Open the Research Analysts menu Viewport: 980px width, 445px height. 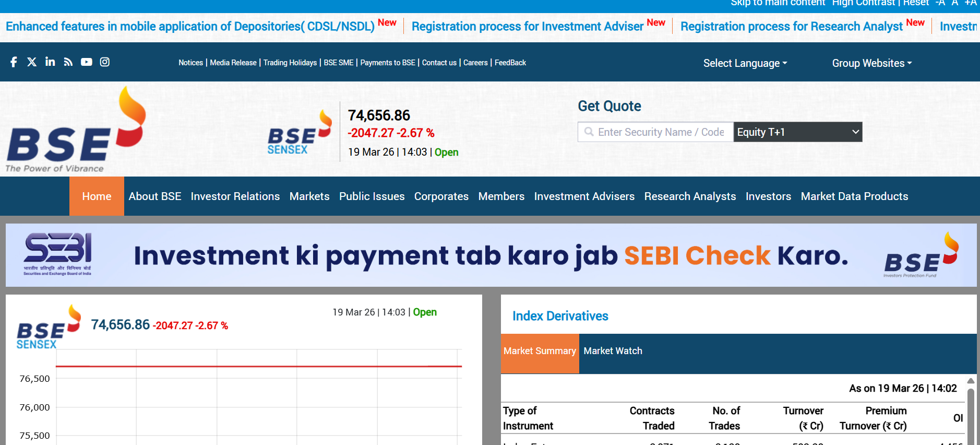[690, 196]
